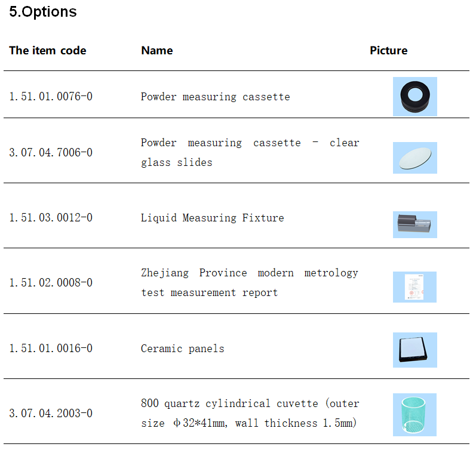This screenshot has height=450, width=476.
Task: Click the Powder measuring cassette picture
Action: 414,96
